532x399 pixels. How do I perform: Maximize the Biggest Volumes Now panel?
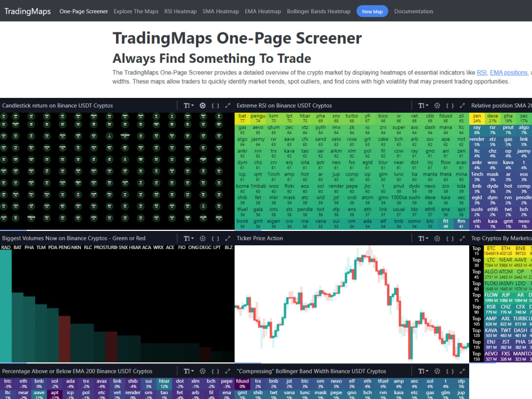(x=228, y=238)
